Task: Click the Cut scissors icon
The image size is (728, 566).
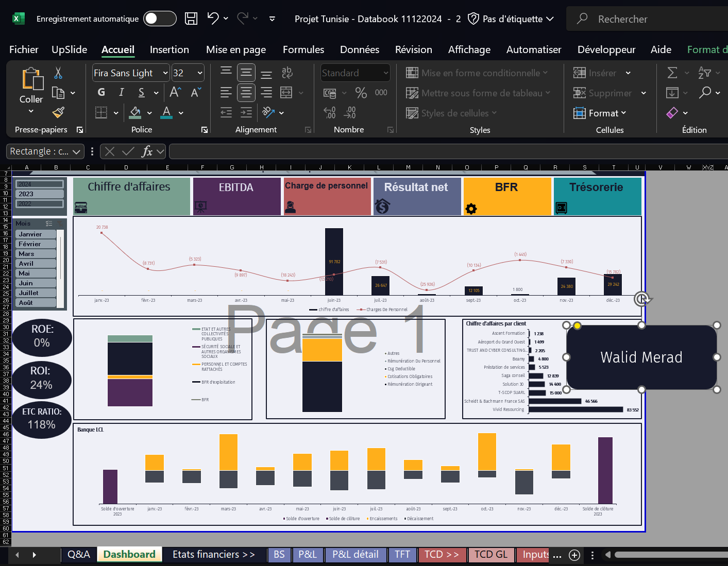Action: coord(58,73)
